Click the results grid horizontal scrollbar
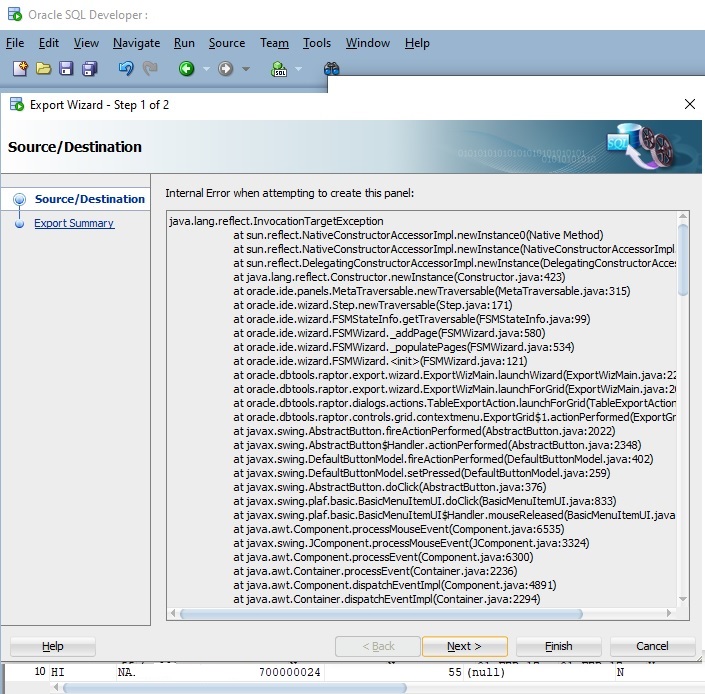This screenshot has height=694, width=705. (235, 688)
